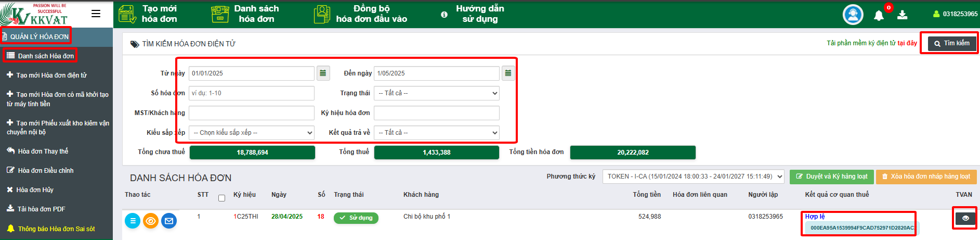980x240 pixels.
Task: Click the download icon in header
Action: tap(903, 15)
